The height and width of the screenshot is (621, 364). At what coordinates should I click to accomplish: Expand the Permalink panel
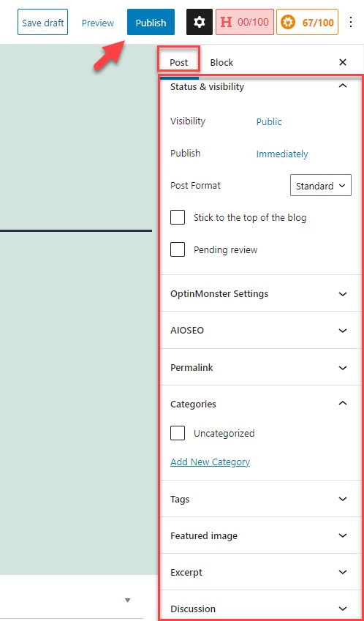click(x=261, y=367)
